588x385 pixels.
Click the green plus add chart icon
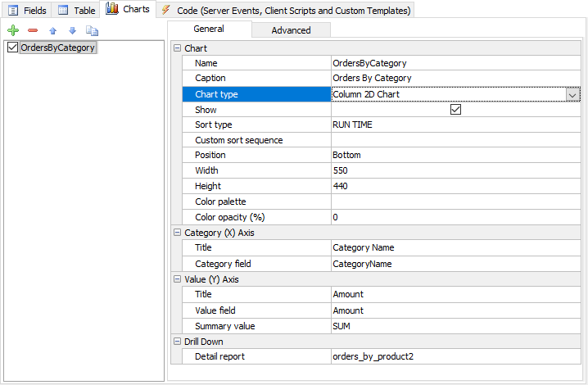tap(12, 30)
